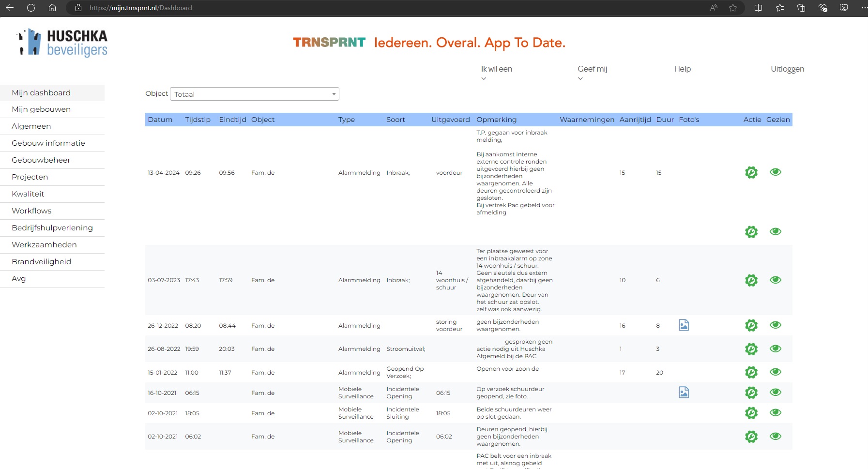Open the photo icon in the 26-12-2022 row

(x=684, y=325)
